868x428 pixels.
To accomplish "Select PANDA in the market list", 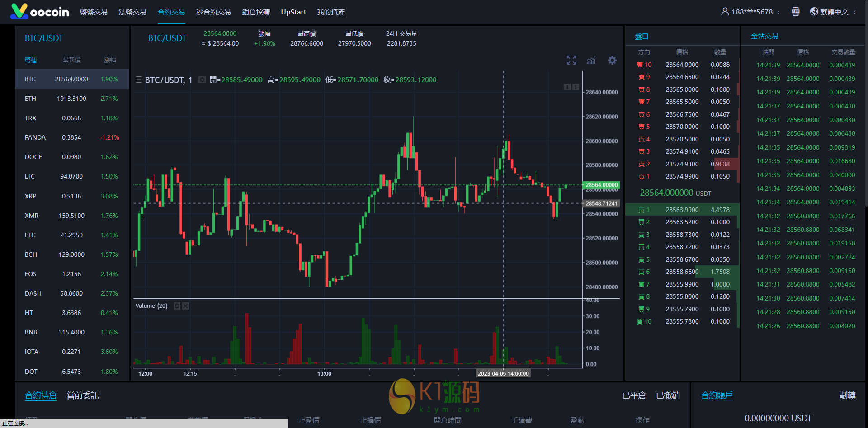I will coord(72,137).
